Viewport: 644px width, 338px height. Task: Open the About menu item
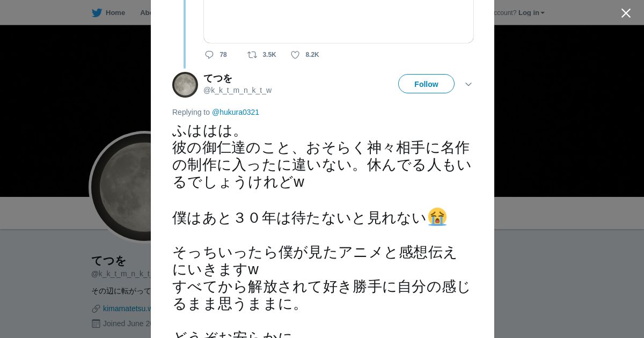[145, 12]
